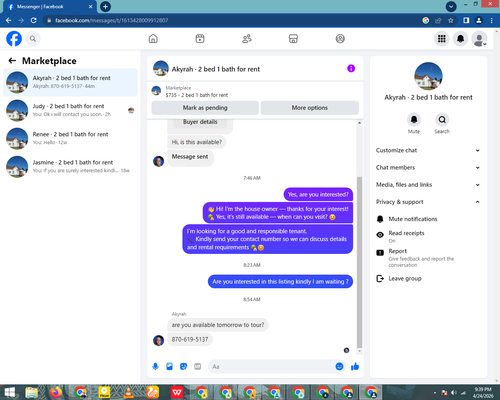
Task: Attach a file with the photo icon
Action: pyautogui.click(x=169, y=367)
